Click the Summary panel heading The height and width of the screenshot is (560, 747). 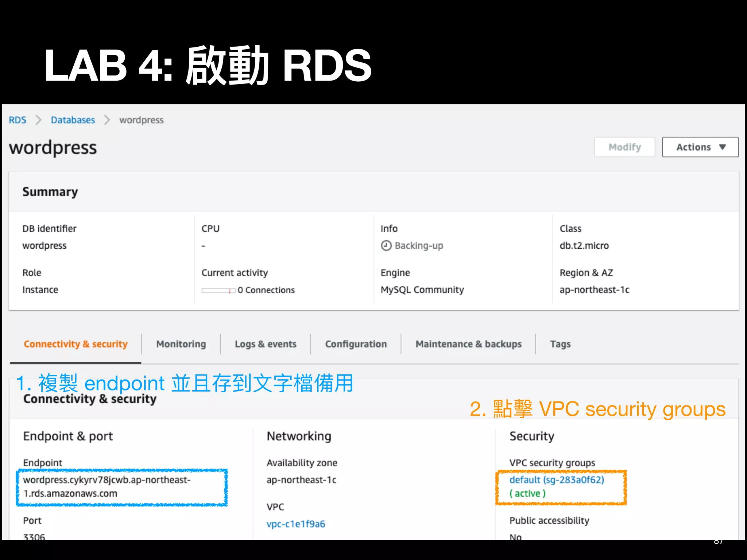(50, 192)
